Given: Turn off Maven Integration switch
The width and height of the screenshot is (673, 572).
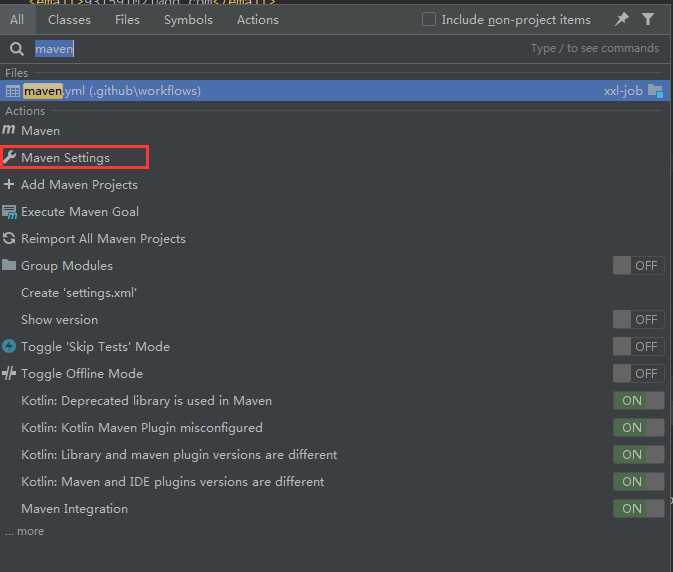Looking at the screenshot, I should [638, 509].
